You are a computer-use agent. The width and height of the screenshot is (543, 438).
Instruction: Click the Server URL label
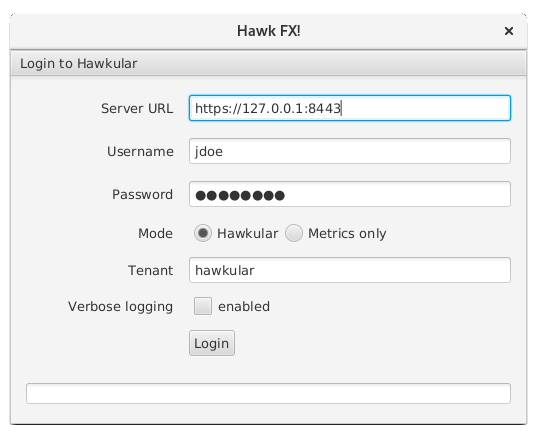137,108
